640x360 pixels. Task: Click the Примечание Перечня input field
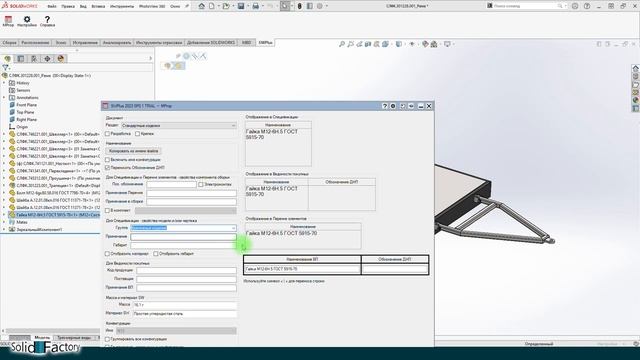[x=191, y=193]
